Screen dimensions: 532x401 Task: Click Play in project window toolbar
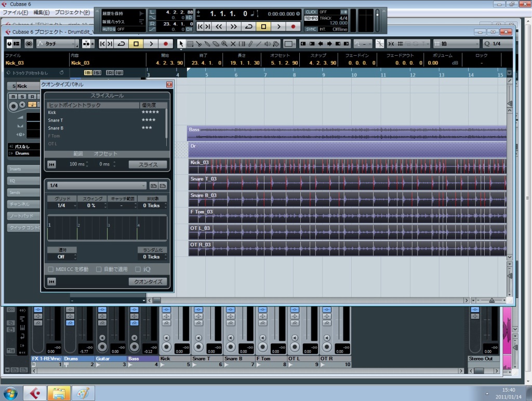(x=151, y=44)
